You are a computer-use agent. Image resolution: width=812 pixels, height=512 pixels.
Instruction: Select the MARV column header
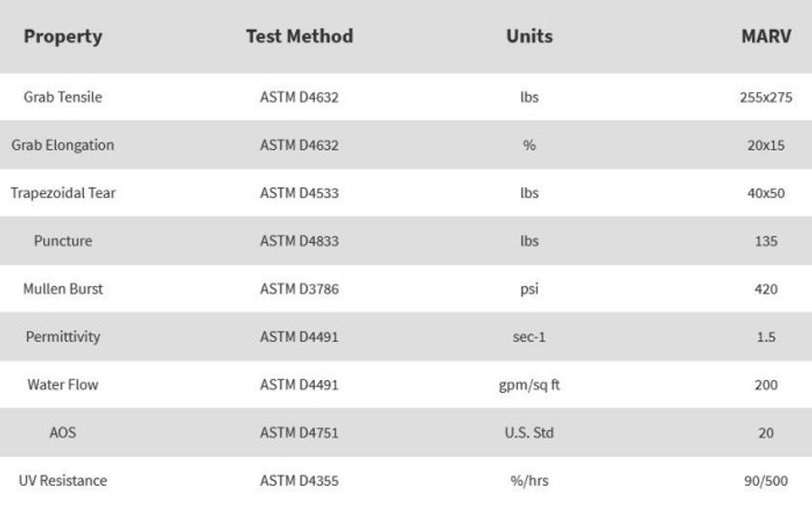[x=765, y=37]
